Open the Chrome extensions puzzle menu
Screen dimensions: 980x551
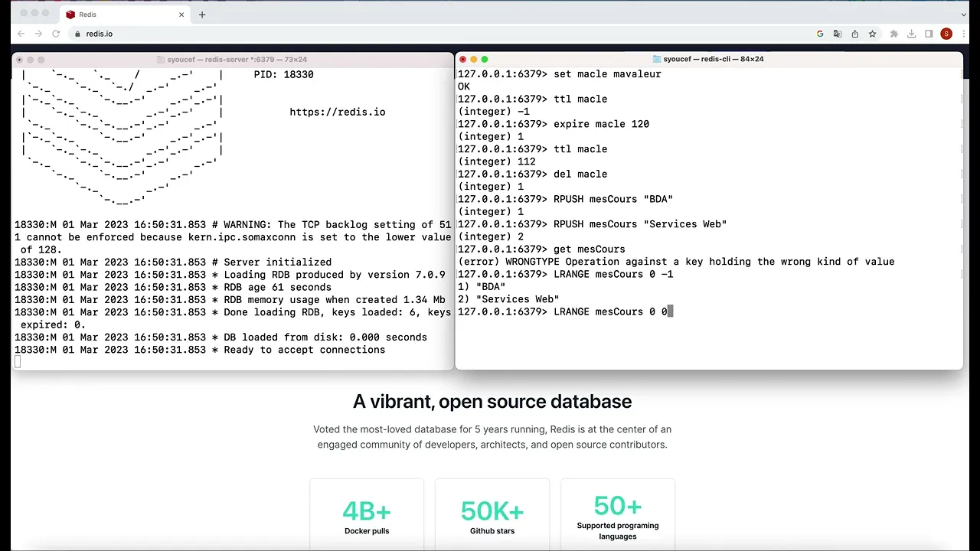pyautogui.click(x=893, y=34)
